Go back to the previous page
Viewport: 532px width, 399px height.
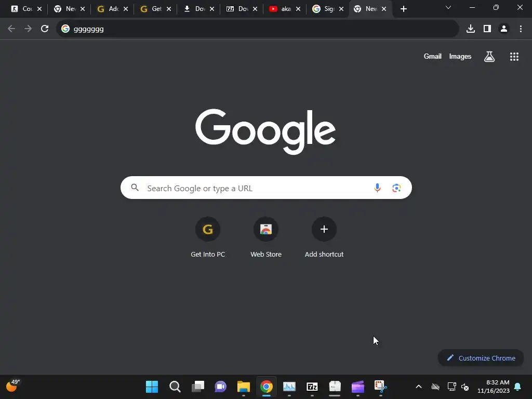coord(11,29)
